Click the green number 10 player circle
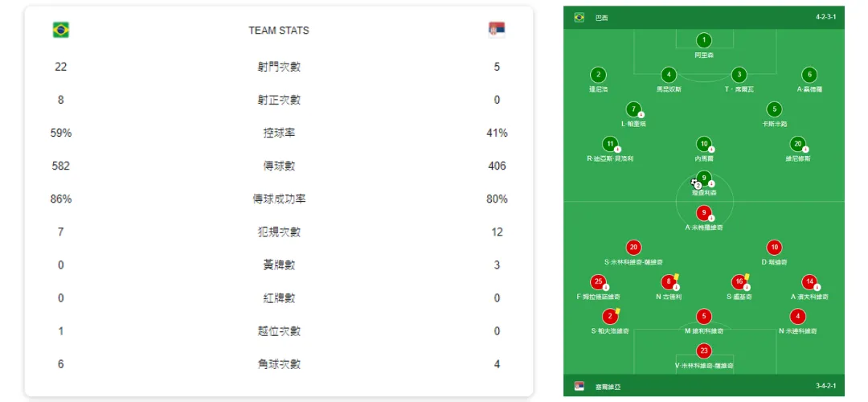The height and width of the screenshot is (402, 868). point(704,144)
